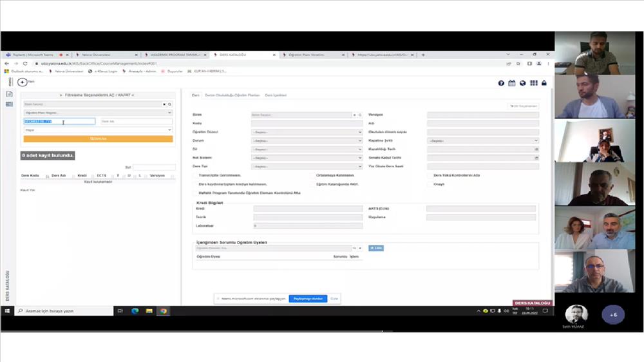Click the blue Ekle button
The image size is (644, 362).
[x=376, y=248]
